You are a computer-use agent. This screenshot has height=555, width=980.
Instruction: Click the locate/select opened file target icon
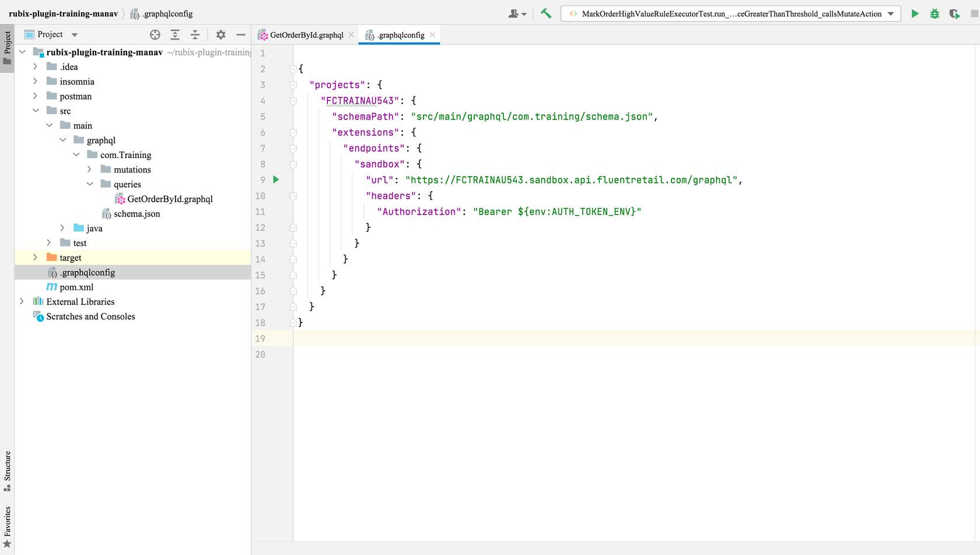[155, 34]
